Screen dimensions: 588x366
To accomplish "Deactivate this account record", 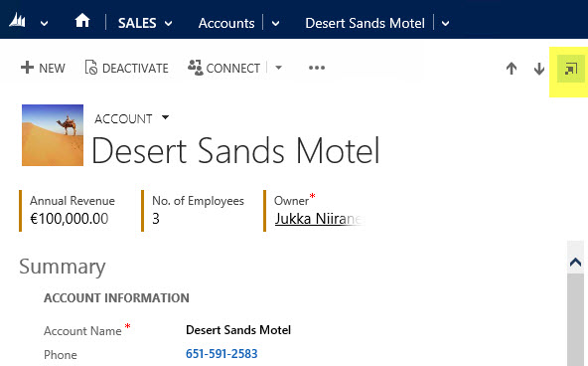I will point(127,68).
